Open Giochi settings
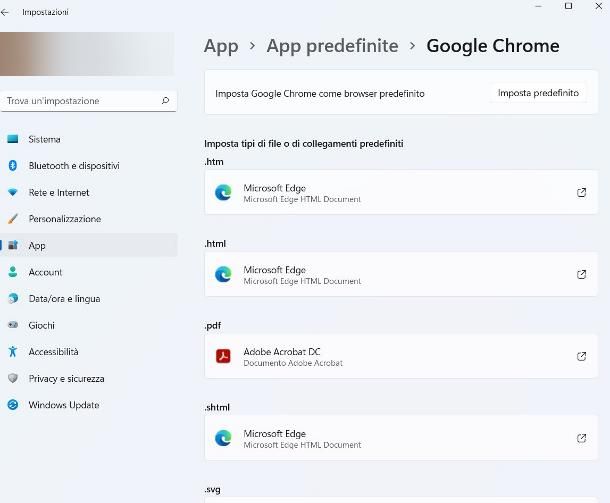 coord(89,325)
